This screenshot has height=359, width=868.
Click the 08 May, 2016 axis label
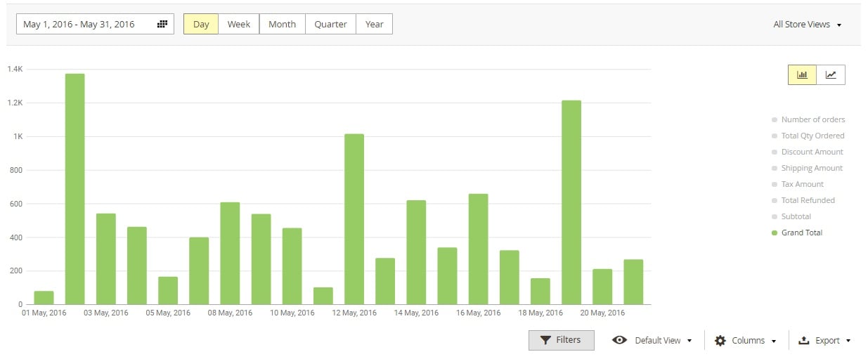tap(230, 313)
